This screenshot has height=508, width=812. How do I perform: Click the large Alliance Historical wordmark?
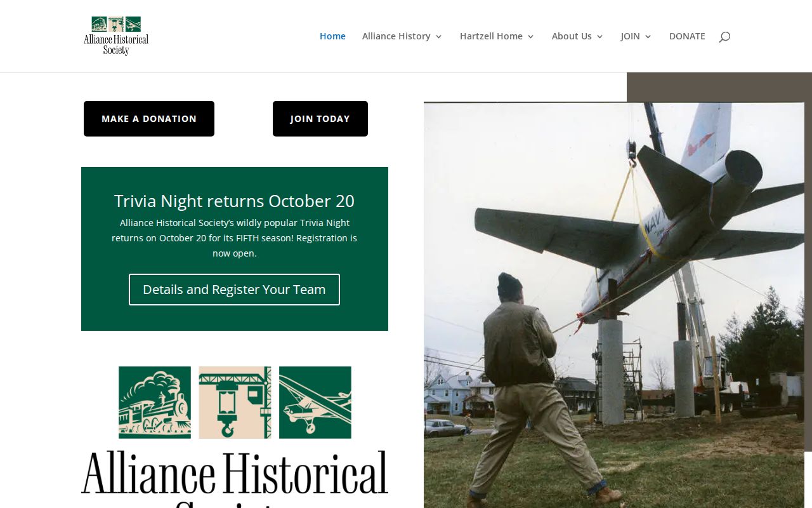[x=235, y=474]
